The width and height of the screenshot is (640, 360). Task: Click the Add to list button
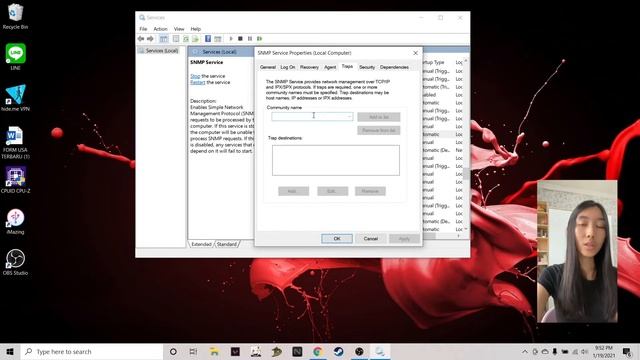379,117
